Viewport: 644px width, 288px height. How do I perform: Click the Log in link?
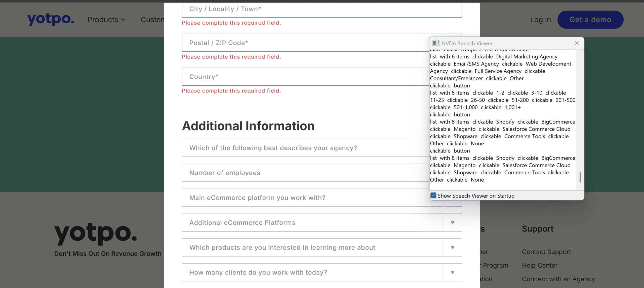pyautogui.click(x=540, y=19)
